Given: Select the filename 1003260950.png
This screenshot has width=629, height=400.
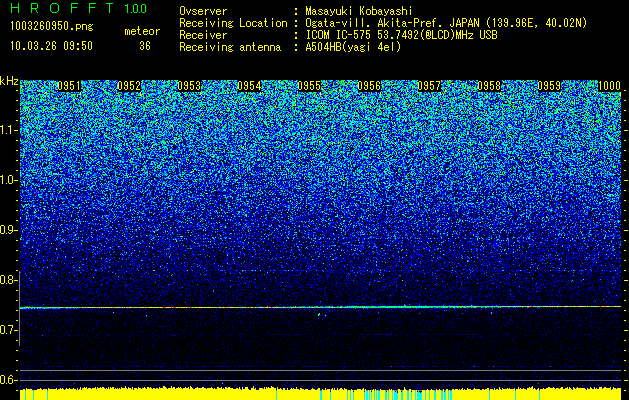Looking at the screenshot, I should coord(52,26).
